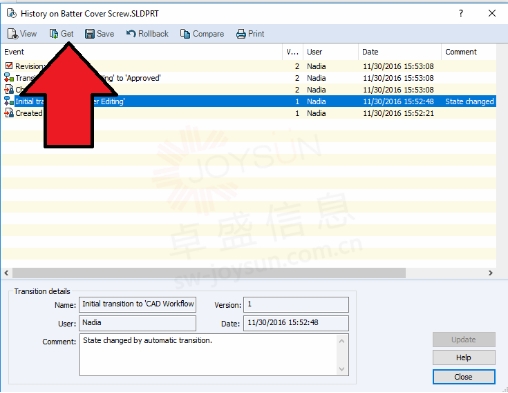This screenshot has width=508, height=393.
Task: Select the Created event row
Action: 249,113
